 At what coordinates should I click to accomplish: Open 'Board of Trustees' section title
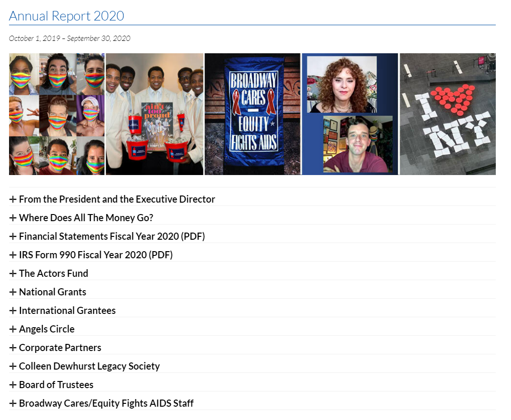(56, 385)
